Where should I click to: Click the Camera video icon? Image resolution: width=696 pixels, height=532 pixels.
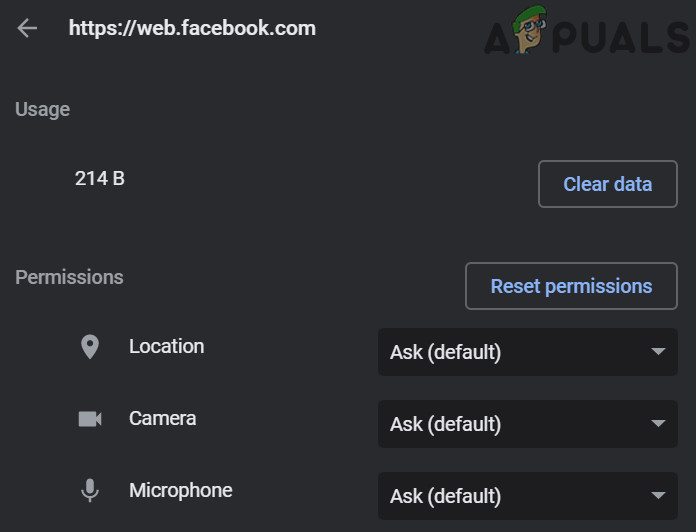coord(90,419)
